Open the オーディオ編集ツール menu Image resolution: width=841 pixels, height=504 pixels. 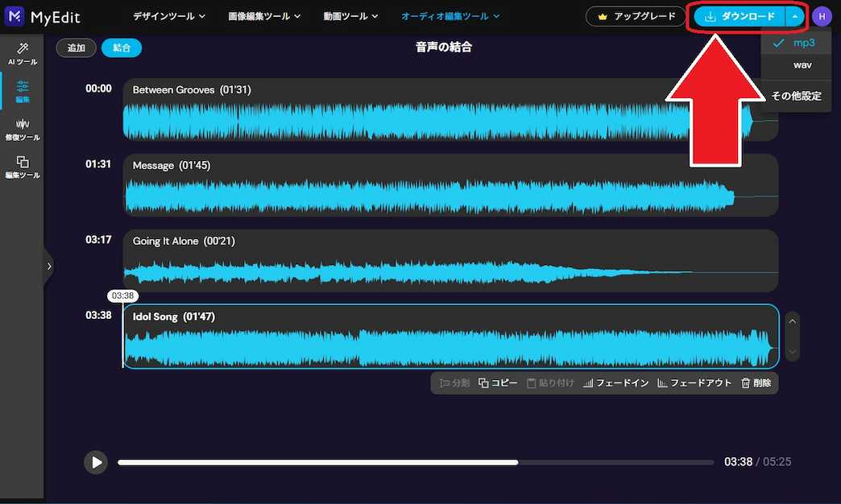(x=449, y=15)
